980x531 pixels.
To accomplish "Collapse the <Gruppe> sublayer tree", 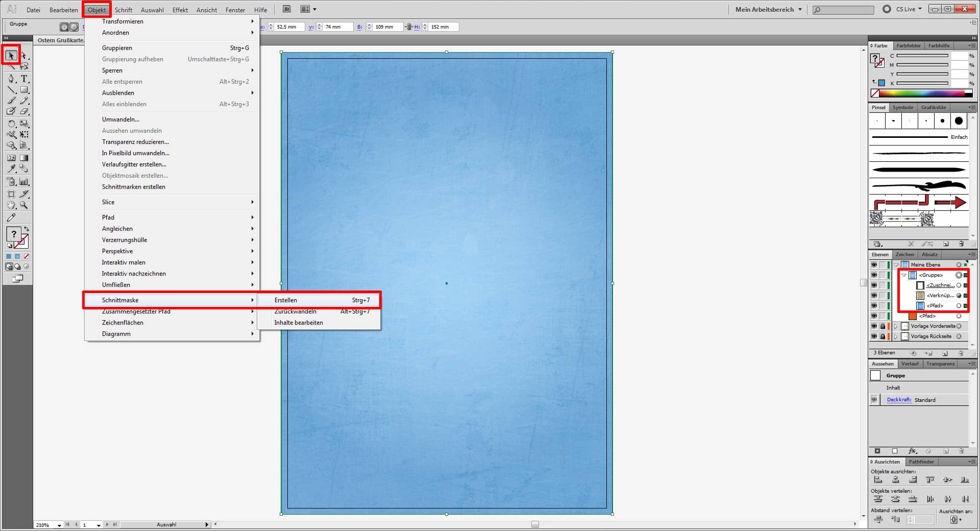I will 904,275.
